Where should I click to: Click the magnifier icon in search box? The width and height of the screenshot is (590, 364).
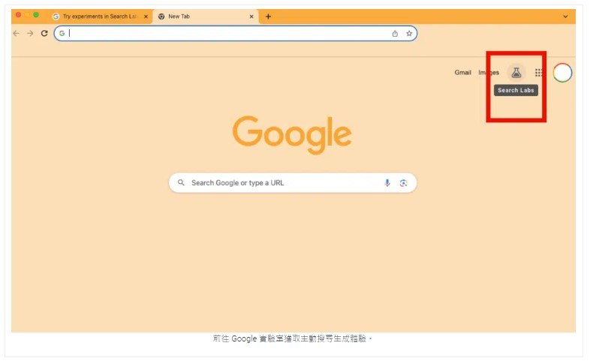coord(181,182)
